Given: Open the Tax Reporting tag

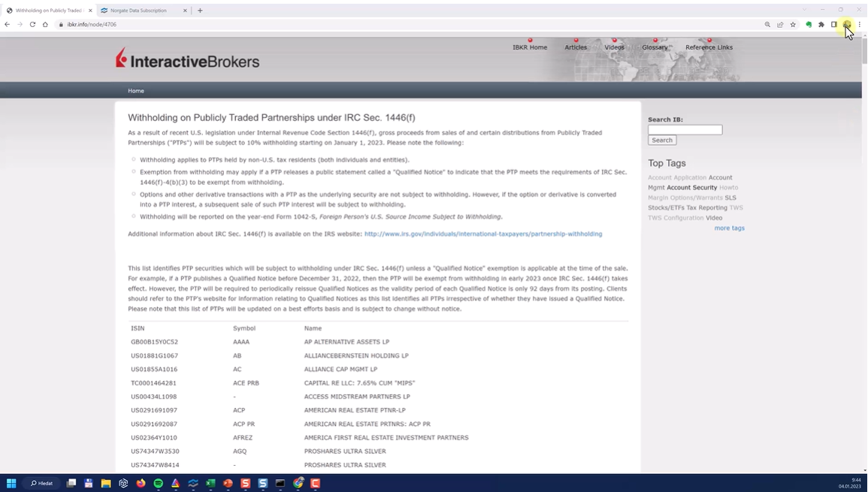Looking at the screenshot, I should pos(707,207).
